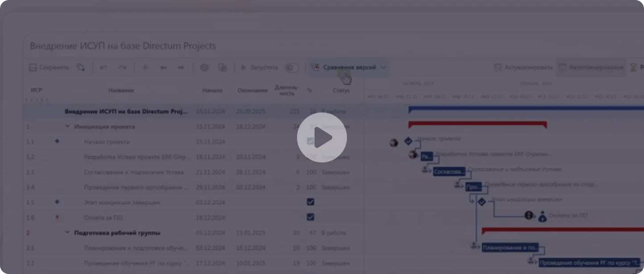The height and width of the screenshot is (274, 644).
Task: Click the end date 13.01.2025 cell
Action: pos(251,232)
